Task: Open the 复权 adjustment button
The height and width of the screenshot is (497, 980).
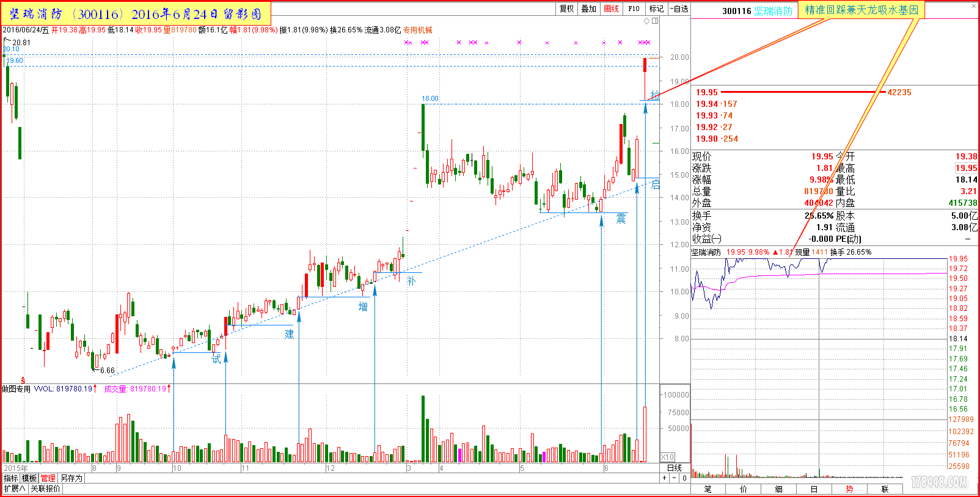Action: click(x=566, y=9)
